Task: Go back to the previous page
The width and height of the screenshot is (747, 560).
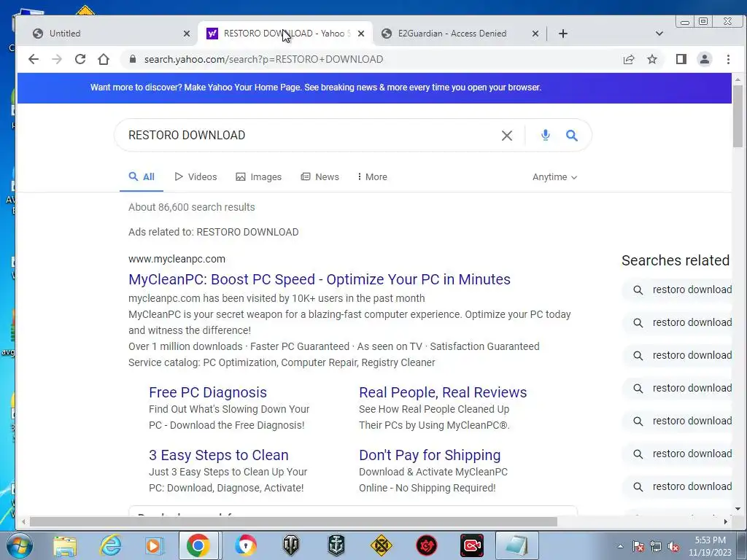Action: (34, 59)
